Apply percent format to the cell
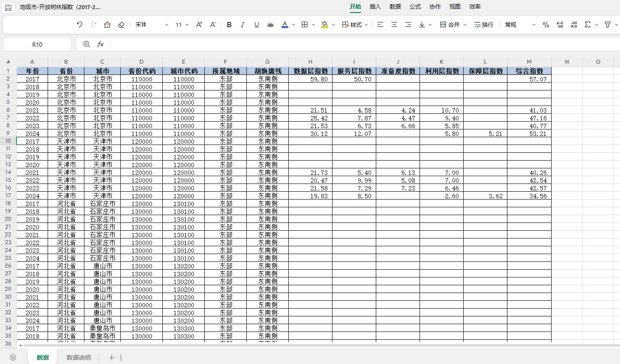 (x=546, y=25)
